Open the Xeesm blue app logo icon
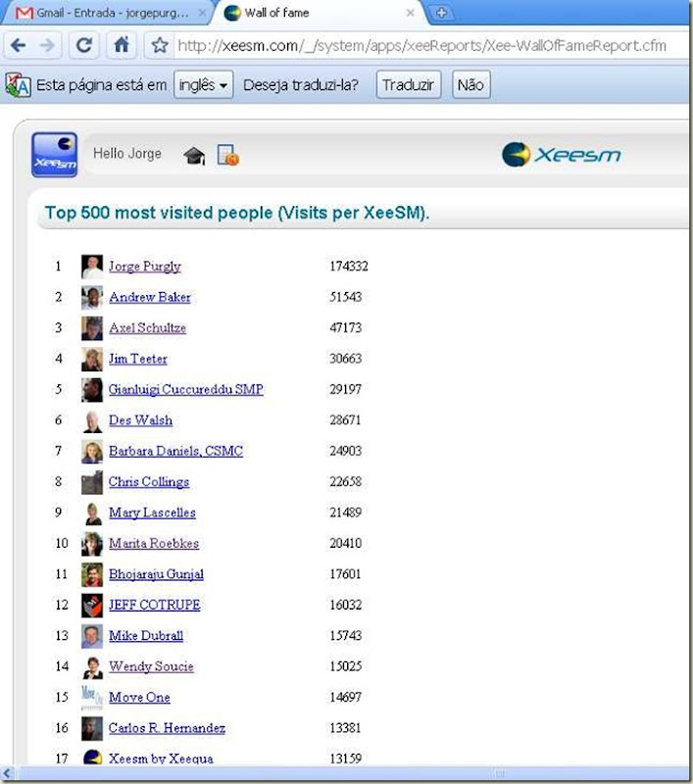Viewport: 693px width, 784px height. click(55, 155)
